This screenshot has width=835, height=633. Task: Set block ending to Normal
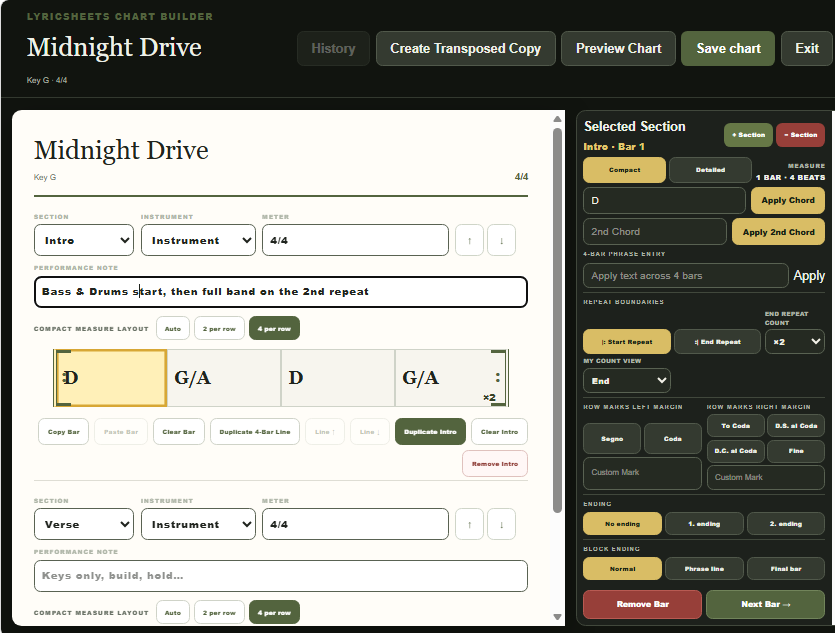click(623, 569)
